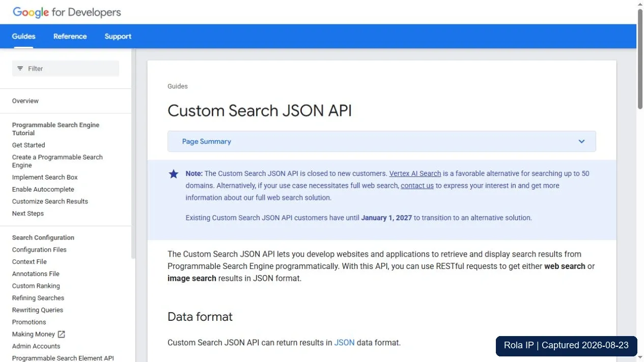Click the sidebar navigation scrollbar

click(133, 154)
